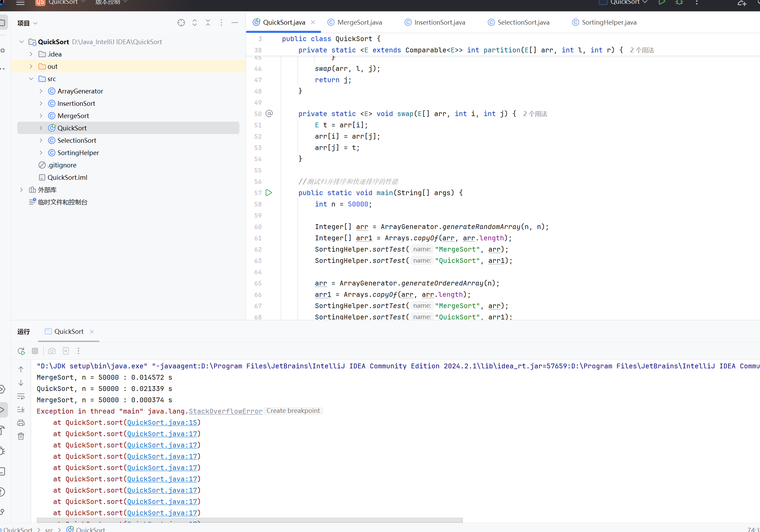
Task: Click the cursor position 74:3 indicator
Action: (x=753, y=529)
